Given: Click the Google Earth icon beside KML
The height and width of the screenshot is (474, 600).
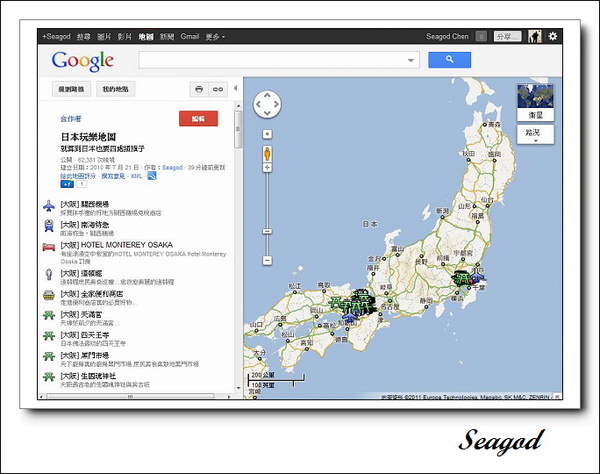Looking at the screenshot, I should 152,176.
